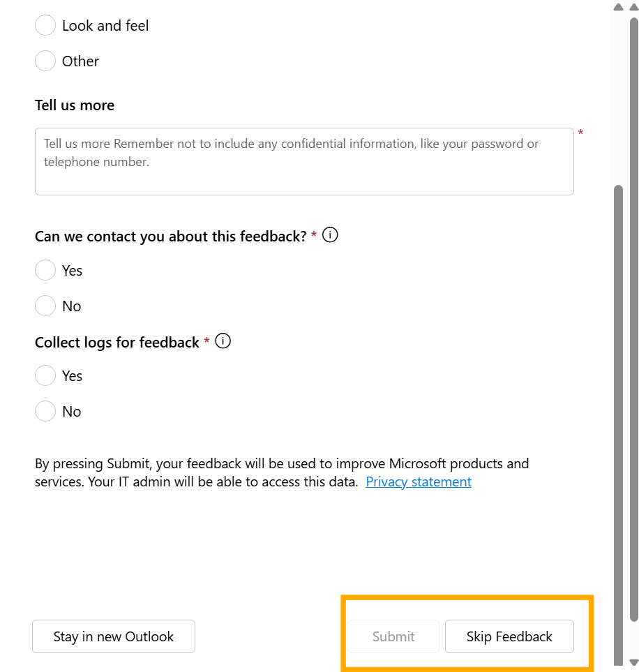
Task: Choose Yes for contacting about feedback
Action: [x=45, y=270]
